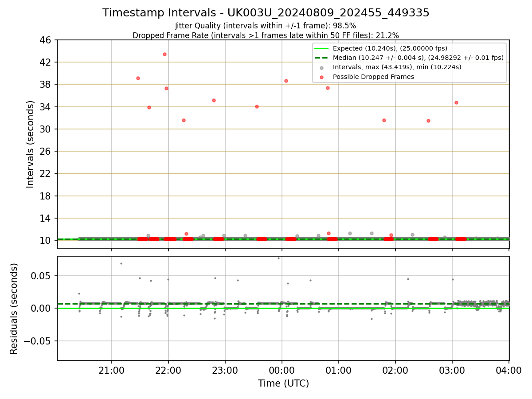Select the "Jitter Quality" 98.5% subtitle line
Viewport: 532px width, 399px height.
click(266, 26)
